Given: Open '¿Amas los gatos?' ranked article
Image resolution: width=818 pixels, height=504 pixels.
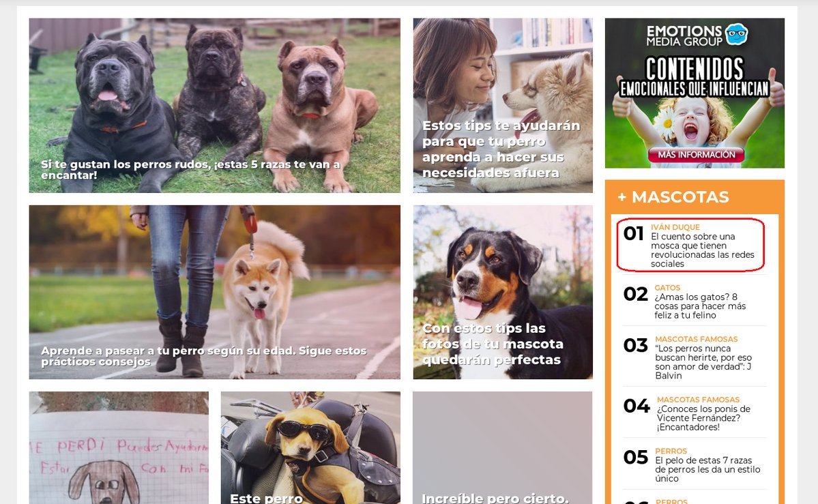Looking at the screenshot, I should [700, 306].
